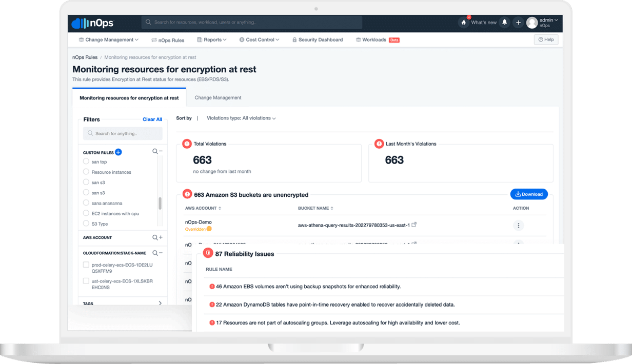Image resolution: width=632 pixels, height=364 pixels.
Task: Open notifications with the bell icon
Action: pos(505,23)
